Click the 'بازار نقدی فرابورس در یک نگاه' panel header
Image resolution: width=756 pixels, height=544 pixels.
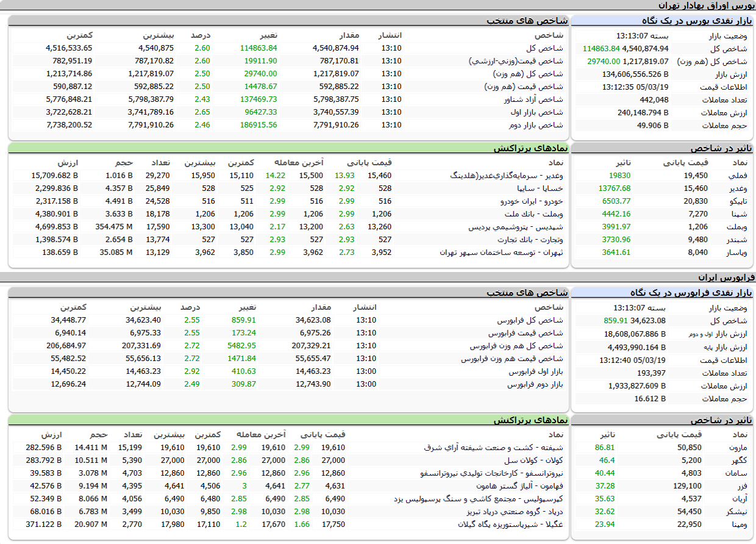point(663,292)
